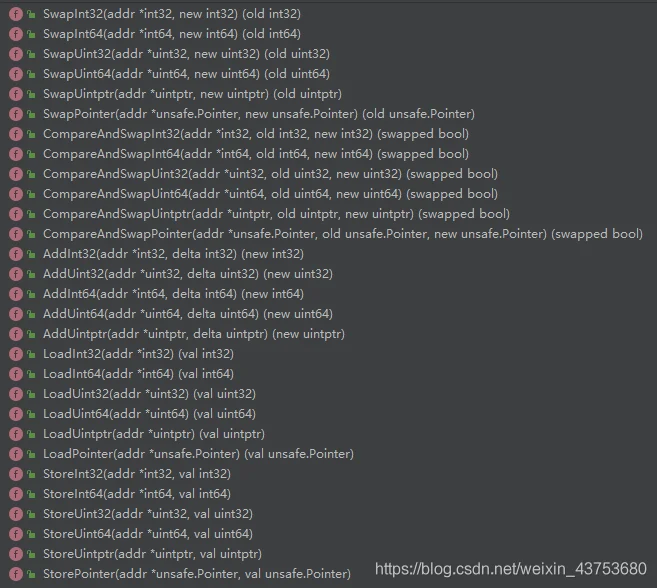Click the green lock icon next to AddUintptr
This screenshot has height=588, width=657.
(x=31, y=334)
